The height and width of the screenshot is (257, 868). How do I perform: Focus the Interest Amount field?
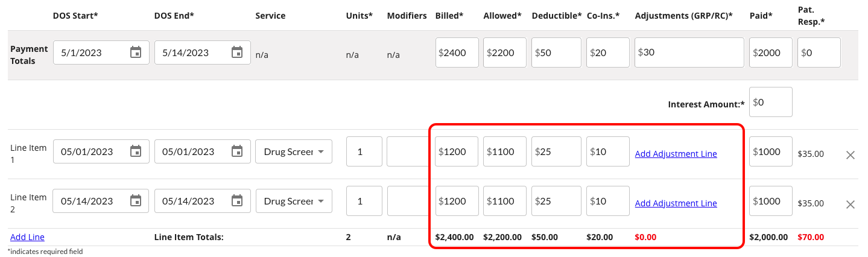pos(771,102)
